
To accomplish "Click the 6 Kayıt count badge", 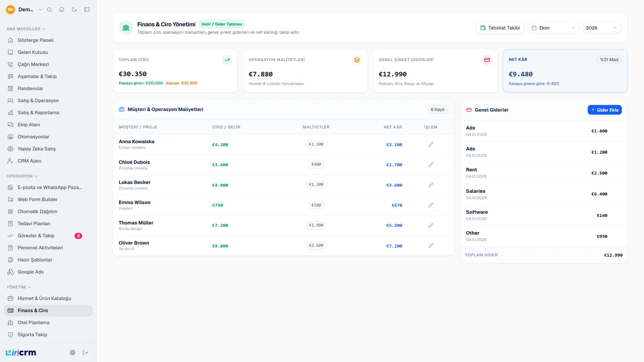I will pyautogui.click(x=438, y=109).
